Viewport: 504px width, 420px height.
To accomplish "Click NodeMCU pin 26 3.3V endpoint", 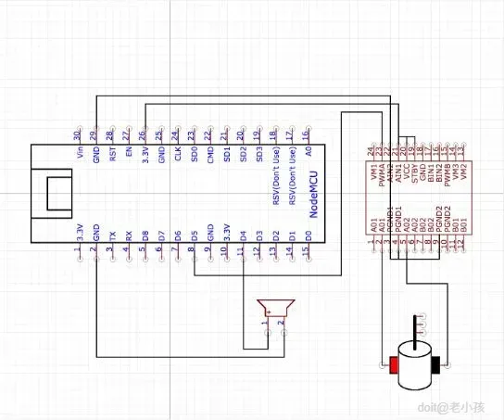I will [145, 128].
